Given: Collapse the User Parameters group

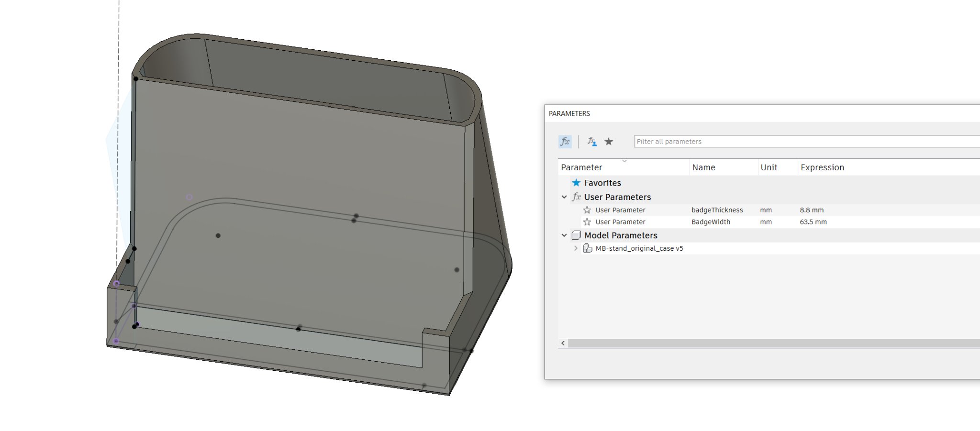Looking at the screenshot, I should [564, 197].
